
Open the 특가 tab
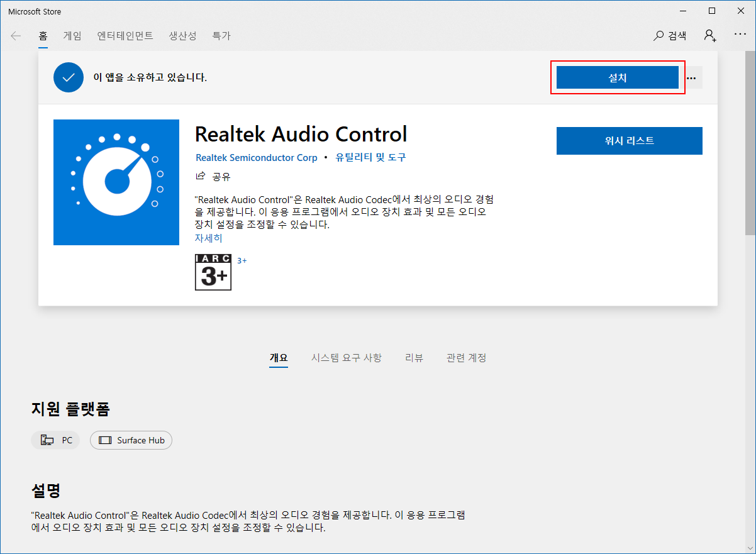[221, 36]
